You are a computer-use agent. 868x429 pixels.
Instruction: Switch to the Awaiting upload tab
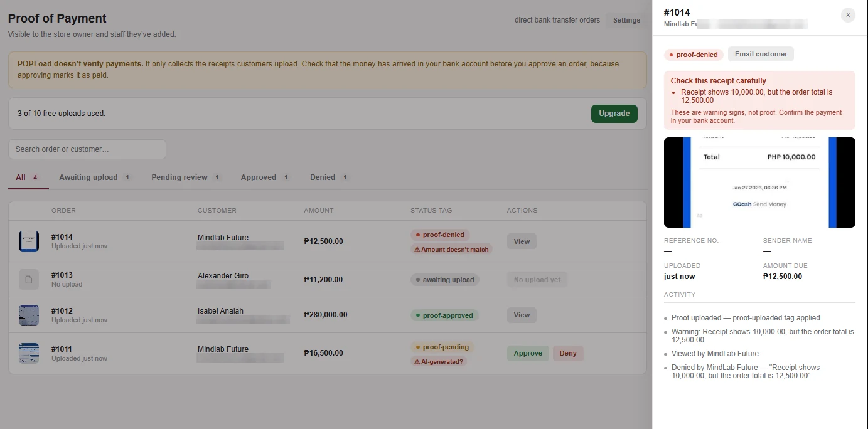coord(95,177)
